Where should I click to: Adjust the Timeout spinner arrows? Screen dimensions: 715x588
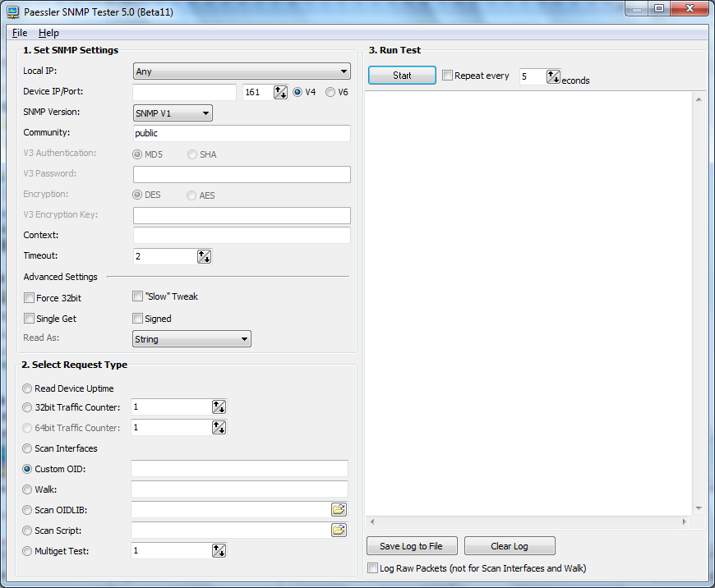click(x=204, y=256)
